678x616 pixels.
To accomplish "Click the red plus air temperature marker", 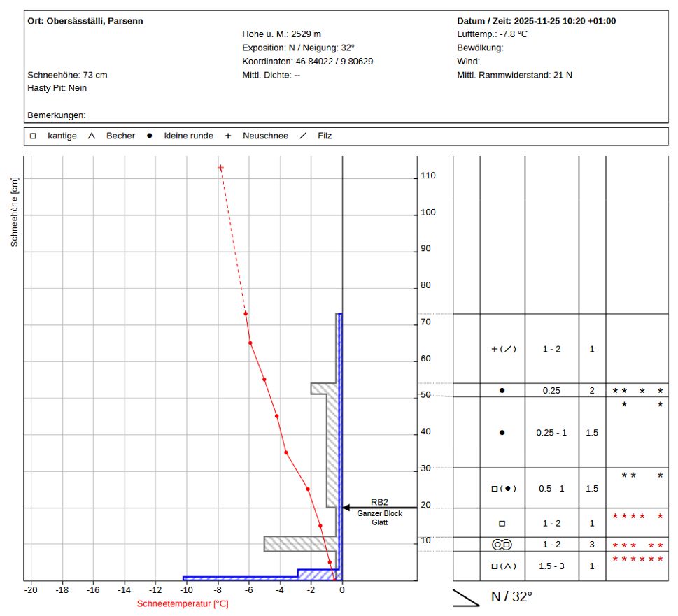I will 220,168.
